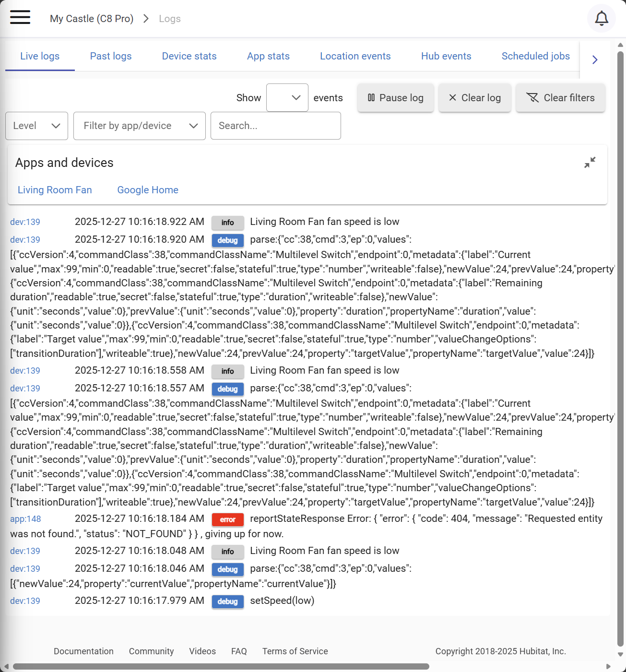
Task: Open the notifications bell
Action: (x=601, y=19)
